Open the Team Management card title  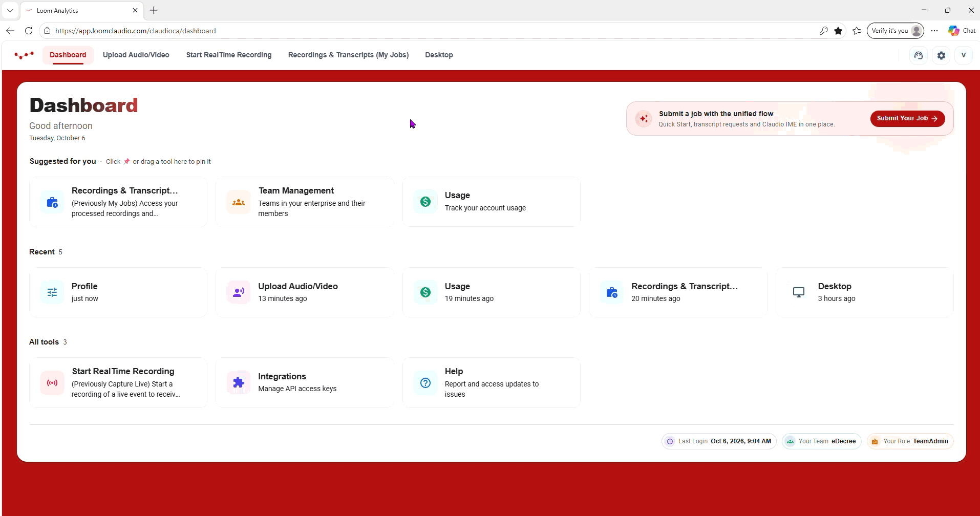[296, 190]
